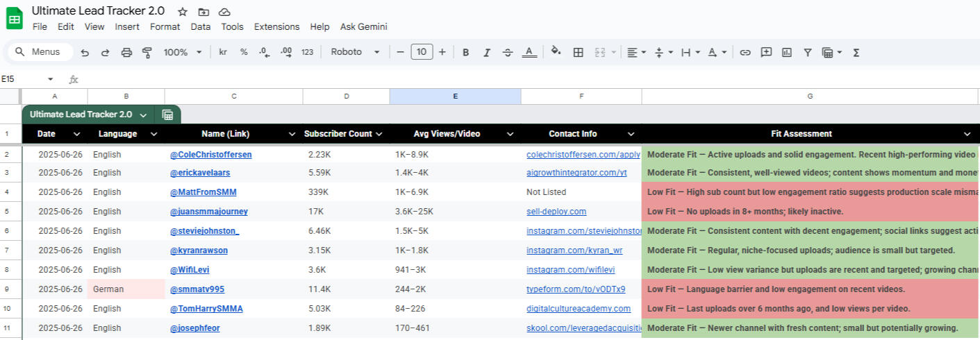
Task: Click the font size input field
Action: tap(422, 52)
